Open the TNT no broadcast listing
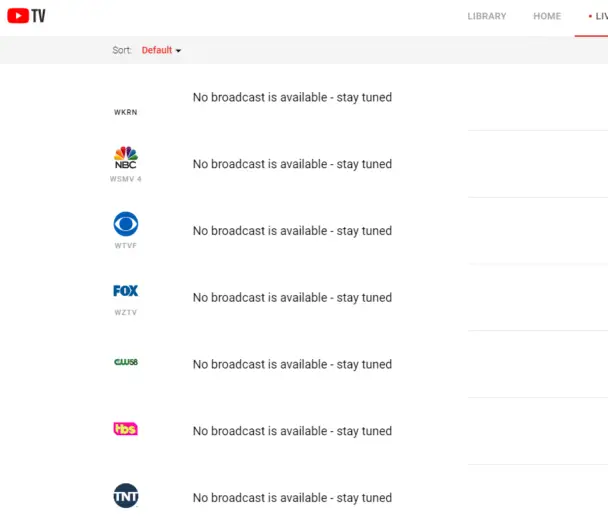Screen dimensions: 608x522 point(292,498)
